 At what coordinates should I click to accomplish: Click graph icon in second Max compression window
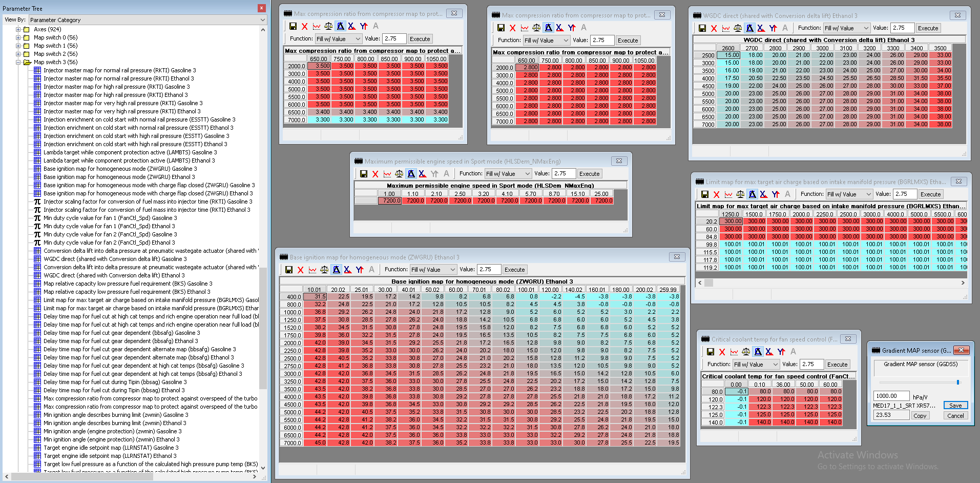pos(525,28)
